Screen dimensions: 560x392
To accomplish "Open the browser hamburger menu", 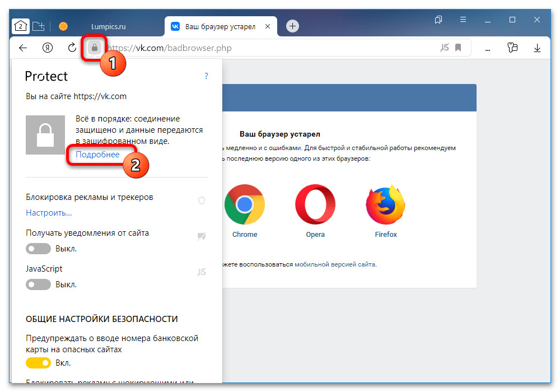I will click(x=463, y=19).
